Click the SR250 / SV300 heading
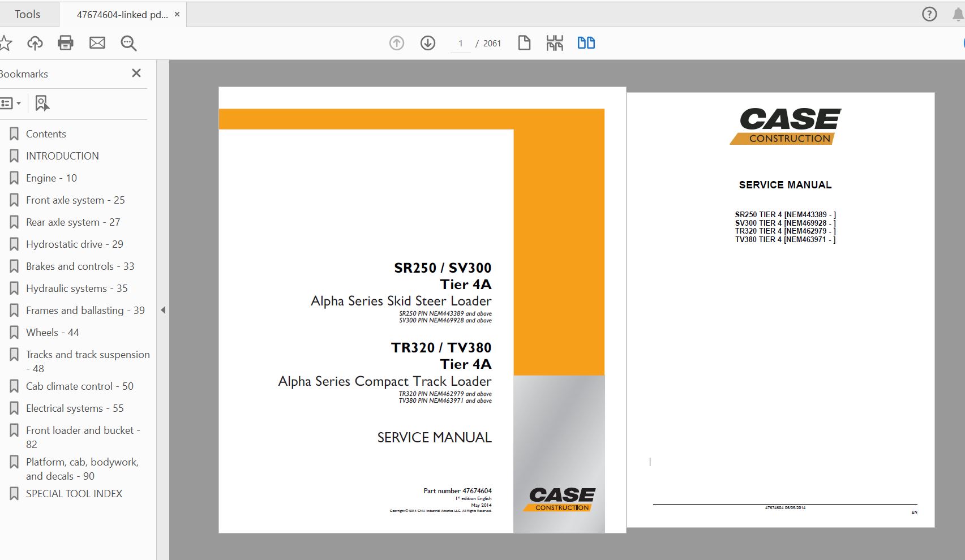 pyautogui.click(x=443, y=268)
